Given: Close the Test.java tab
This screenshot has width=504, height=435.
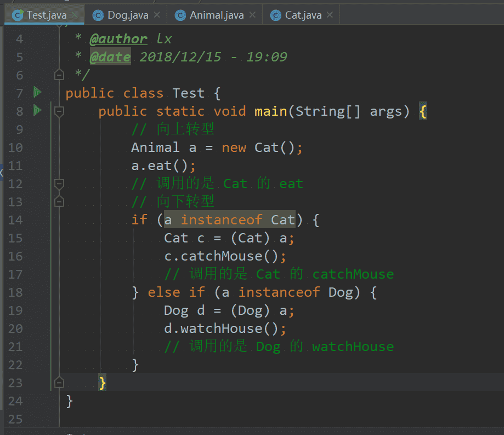Looking at the screenshot, I should click(75, 15).
